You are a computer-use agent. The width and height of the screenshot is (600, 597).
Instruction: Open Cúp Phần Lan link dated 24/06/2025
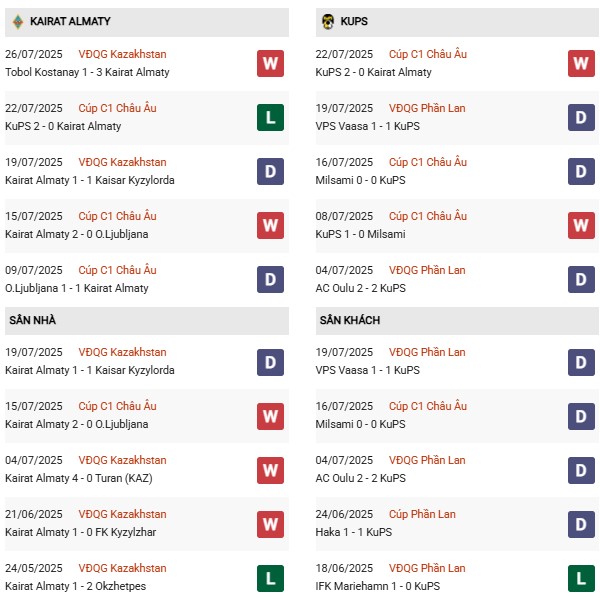click(x=422, y=514)
